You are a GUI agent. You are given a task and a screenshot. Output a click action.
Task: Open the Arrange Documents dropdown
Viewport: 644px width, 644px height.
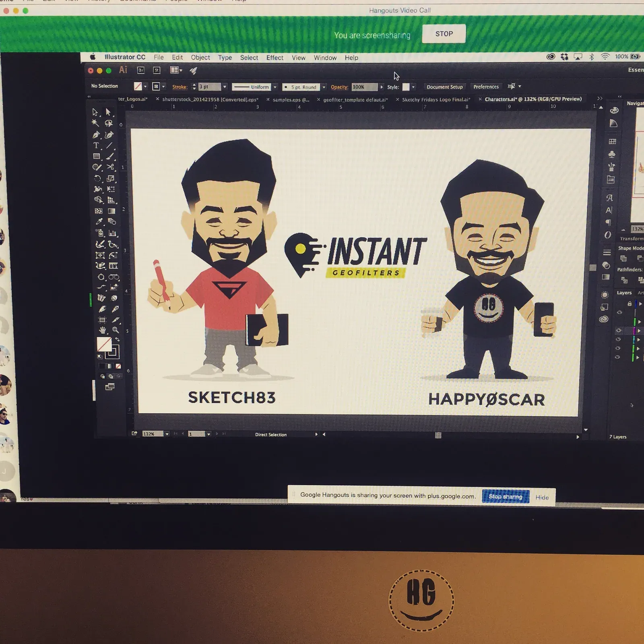click(x=176, y=70)
